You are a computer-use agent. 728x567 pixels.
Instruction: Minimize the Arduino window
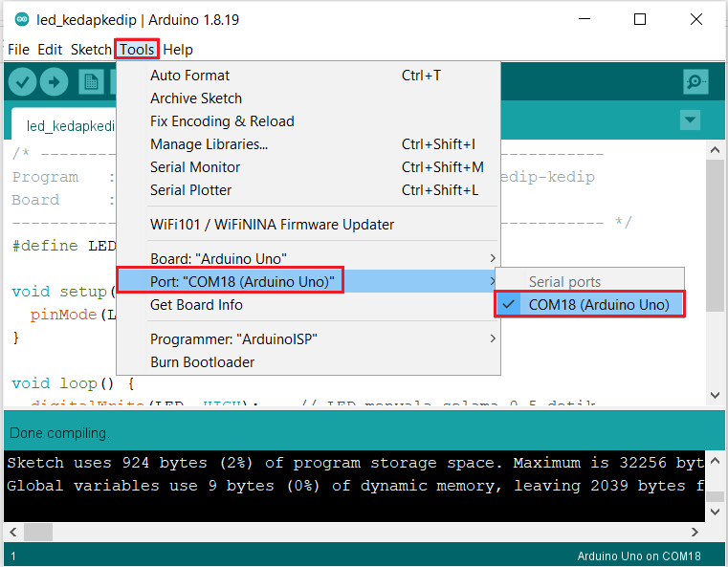(585, 19)
